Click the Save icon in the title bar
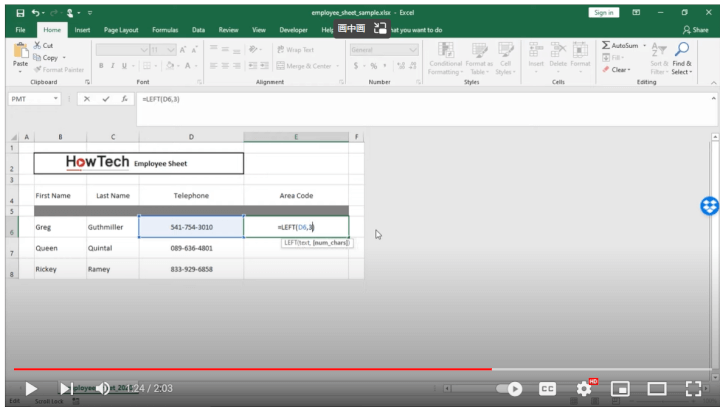This screenshot has height=407, width=720. click(x=11, y=12)
